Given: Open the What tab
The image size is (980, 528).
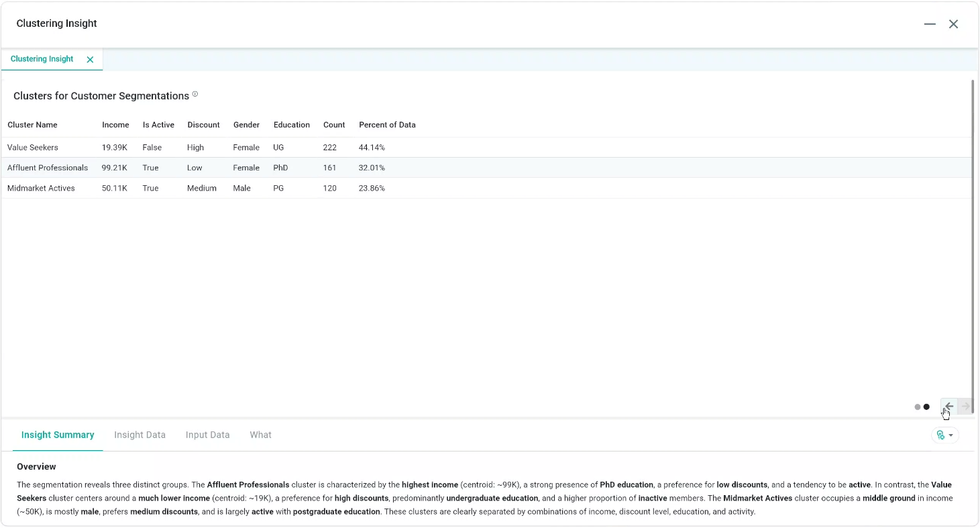Looking at the screenshot, I should pyautogui.click(x=260, y=435).
